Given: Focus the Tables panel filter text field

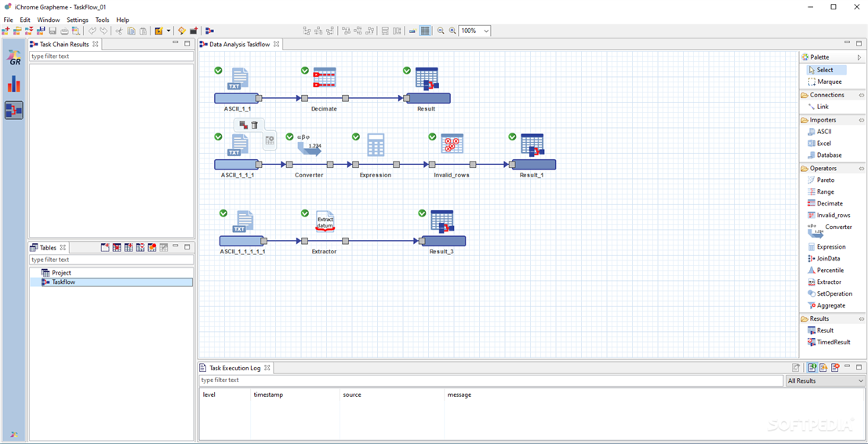Looking at the screenshot, I should pyautogui.click(x=111, y=259).
